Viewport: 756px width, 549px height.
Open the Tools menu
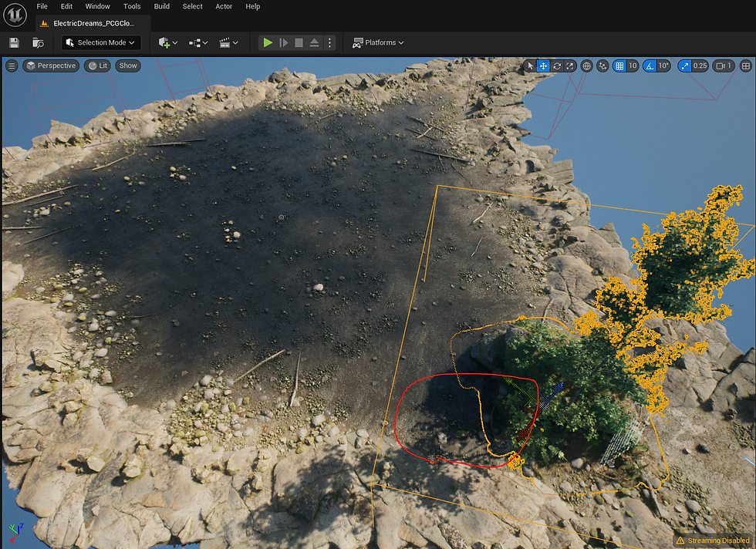coord(132,6)
